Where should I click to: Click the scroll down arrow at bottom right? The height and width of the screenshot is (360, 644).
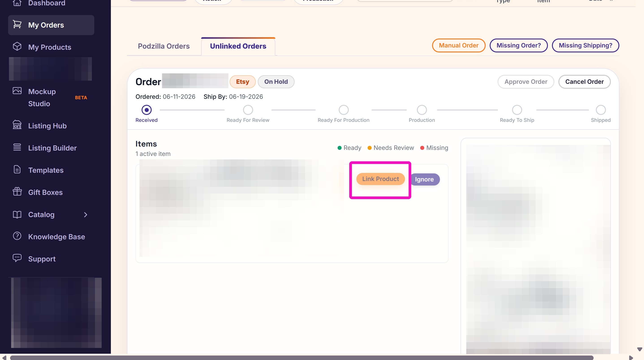[640, 349]
